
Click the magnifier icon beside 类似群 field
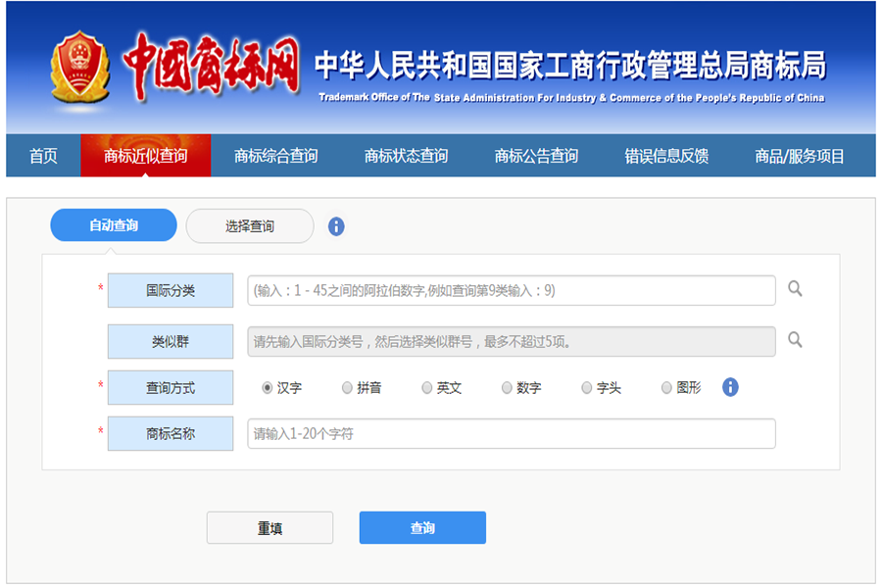tap(795, 339)
